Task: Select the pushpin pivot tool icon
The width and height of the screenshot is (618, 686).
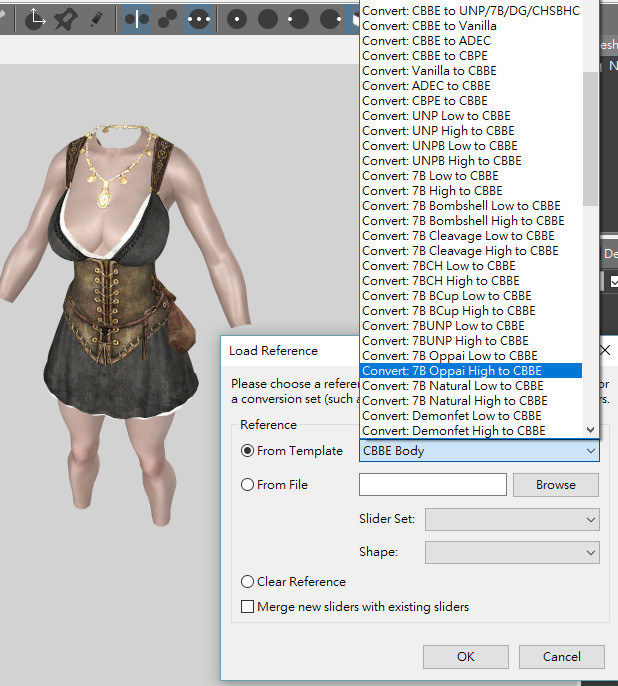Action: (66, 19)
